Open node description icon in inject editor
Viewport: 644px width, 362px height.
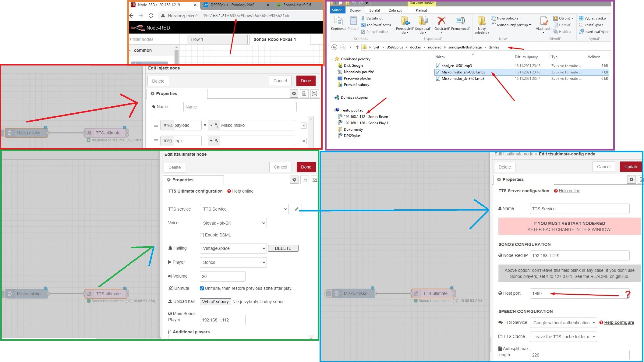click(x=304, y=94)
